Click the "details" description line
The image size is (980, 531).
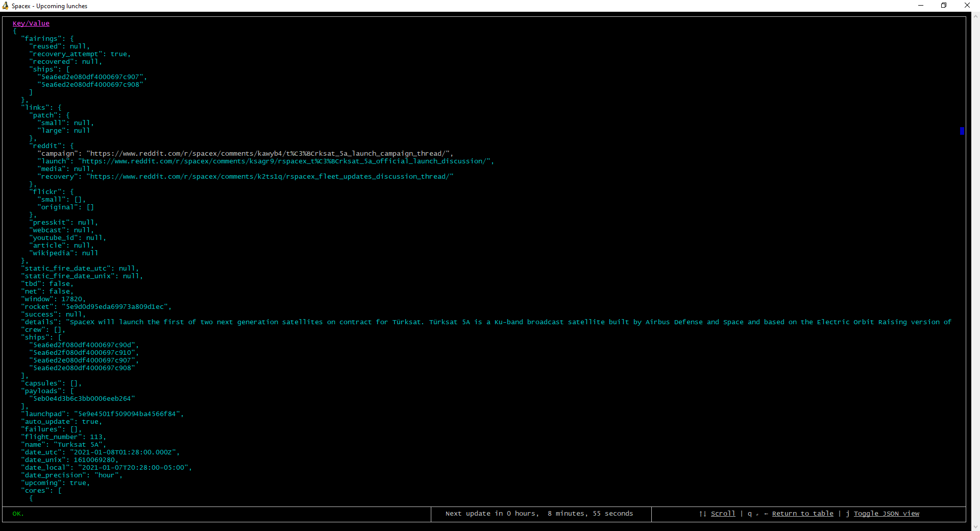[x=486, y=322]
